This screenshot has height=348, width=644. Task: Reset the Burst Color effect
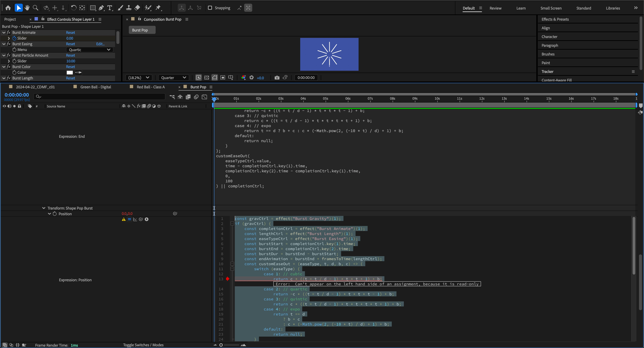point(70,67)
